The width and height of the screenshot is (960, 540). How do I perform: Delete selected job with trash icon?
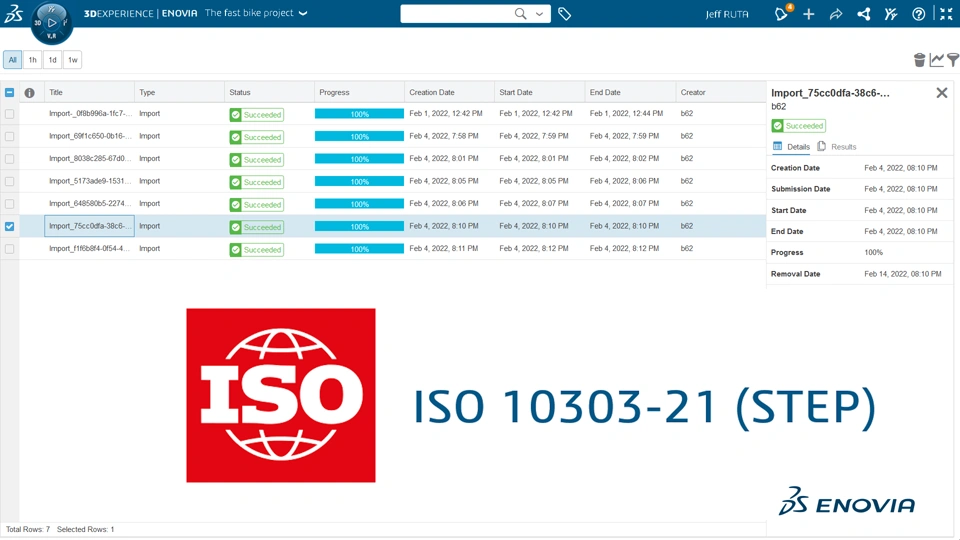(919, 59)
